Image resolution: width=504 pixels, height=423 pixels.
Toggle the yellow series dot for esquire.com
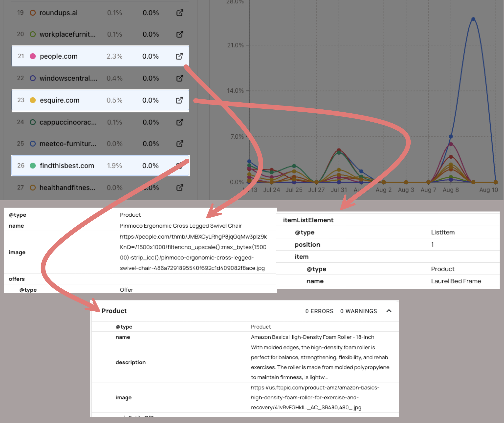[x=33, y=100]
